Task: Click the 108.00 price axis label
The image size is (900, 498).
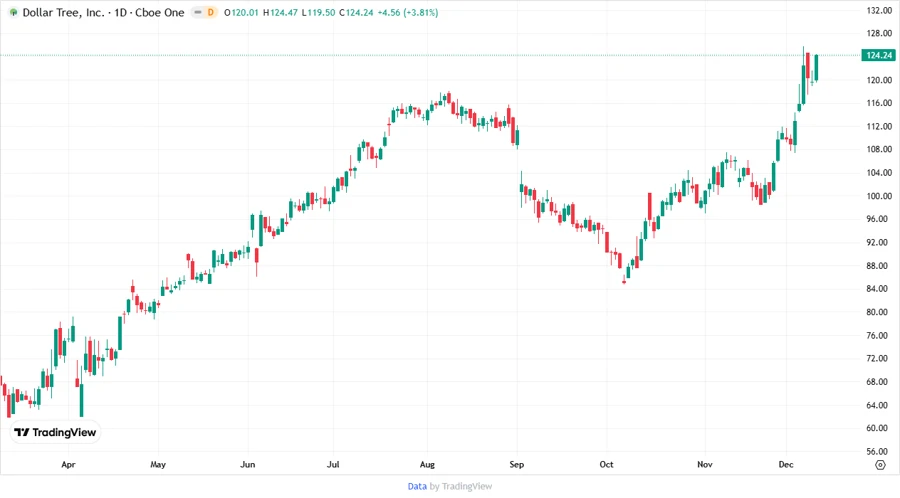Action: coord(879,149)
